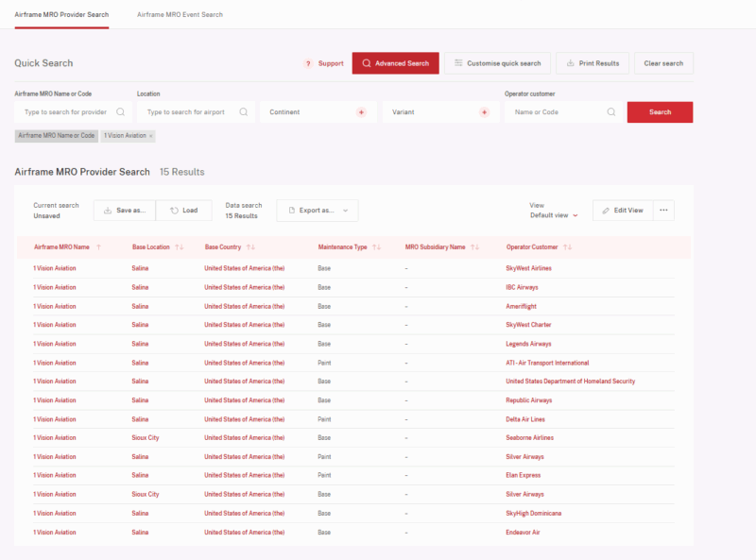Sort by Base Location column arrows
This screenshot has width=756, height=560.
pos(178,247)
